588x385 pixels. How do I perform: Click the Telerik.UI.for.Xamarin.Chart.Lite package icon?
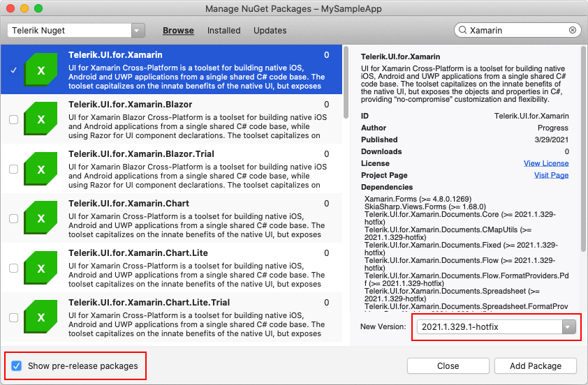[x=41, y=267]
